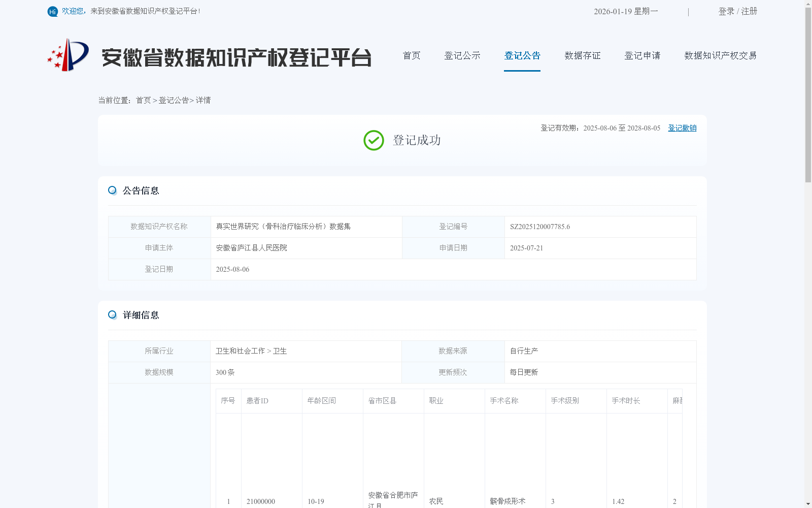
Task: Open the 首页 navigation menu
Action: click(412, 55)
